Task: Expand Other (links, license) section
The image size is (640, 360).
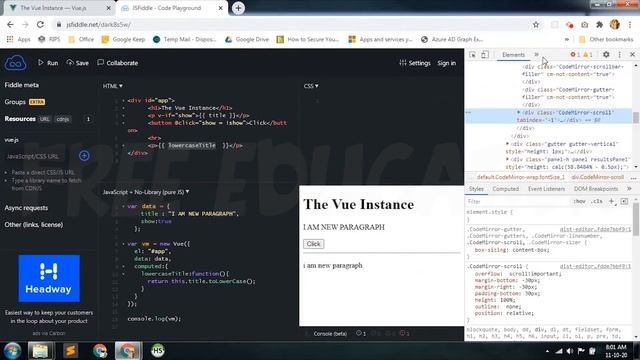Action: tap(34, 224)
